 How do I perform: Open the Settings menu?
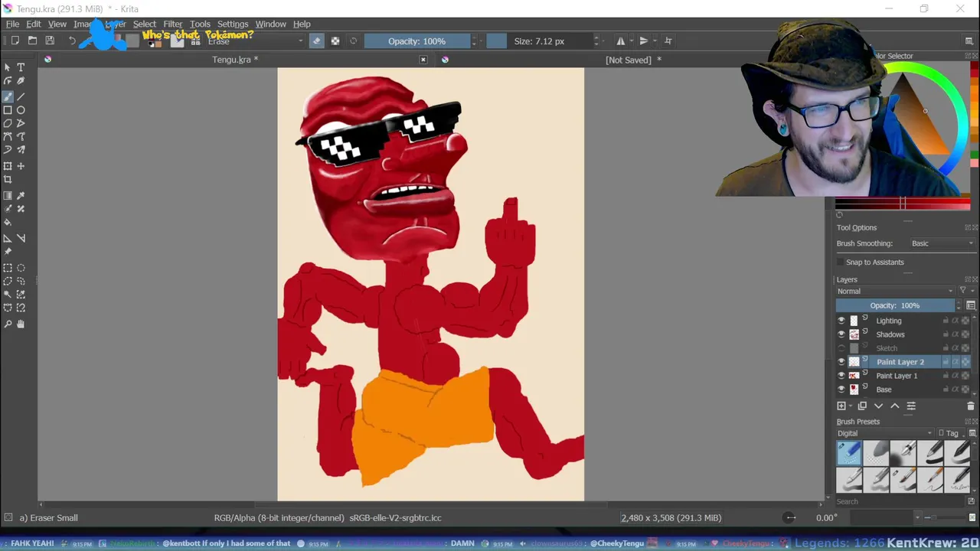pyautogui.click(x=233, y=24)
